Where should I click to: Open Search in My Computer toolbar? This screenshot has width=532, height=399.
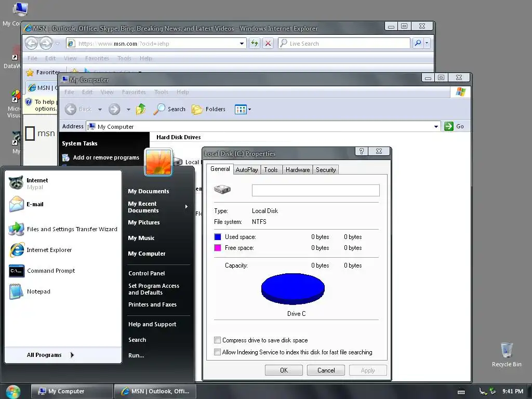(169, 109)
